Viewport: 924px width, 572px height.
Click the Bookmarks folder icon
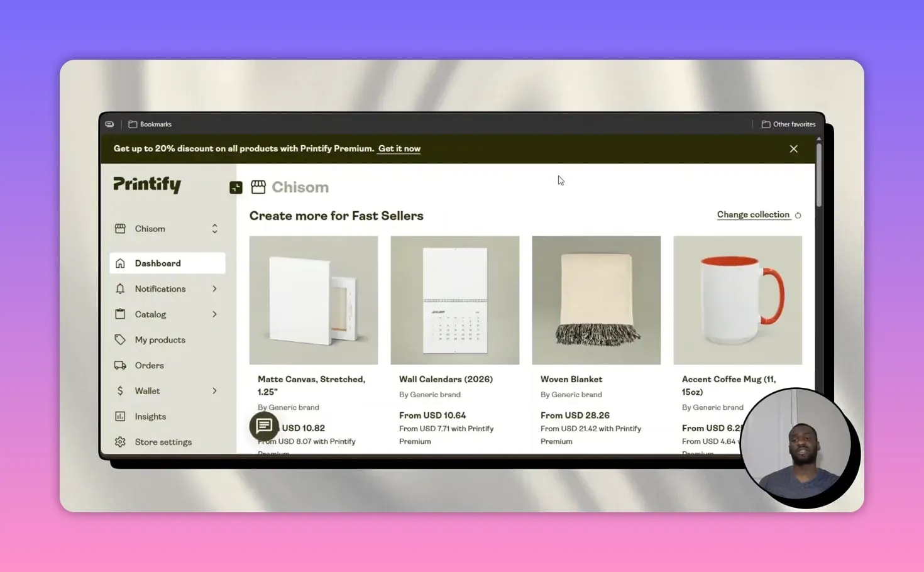pos(133,124)
